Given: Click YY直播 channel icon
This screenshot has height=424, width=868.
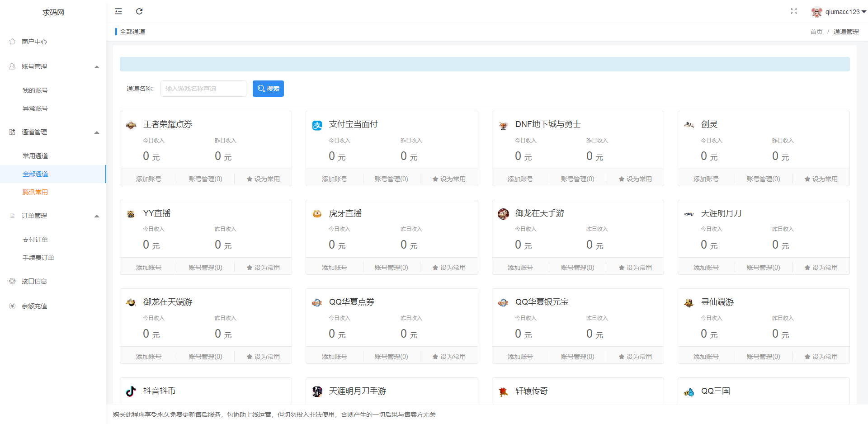Looking at the screenshot, I should tap(131, 214).
